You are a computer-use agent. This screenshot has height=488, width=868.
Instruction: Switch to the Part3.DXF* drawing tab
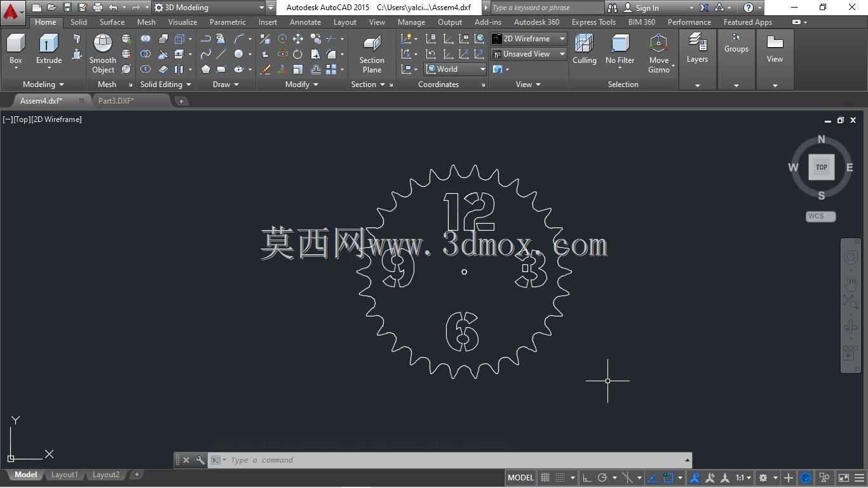(x=116, y=100)
